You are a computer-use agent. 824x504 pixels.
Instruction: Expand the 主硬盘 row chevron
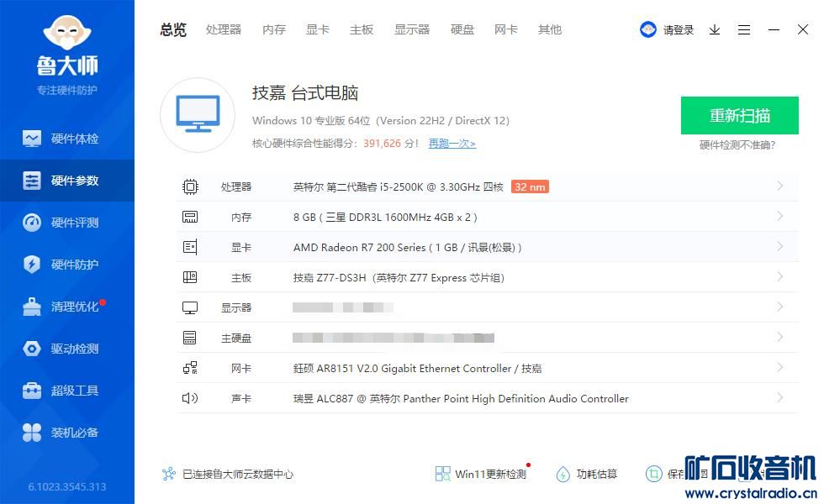click(x=780, y=337)
